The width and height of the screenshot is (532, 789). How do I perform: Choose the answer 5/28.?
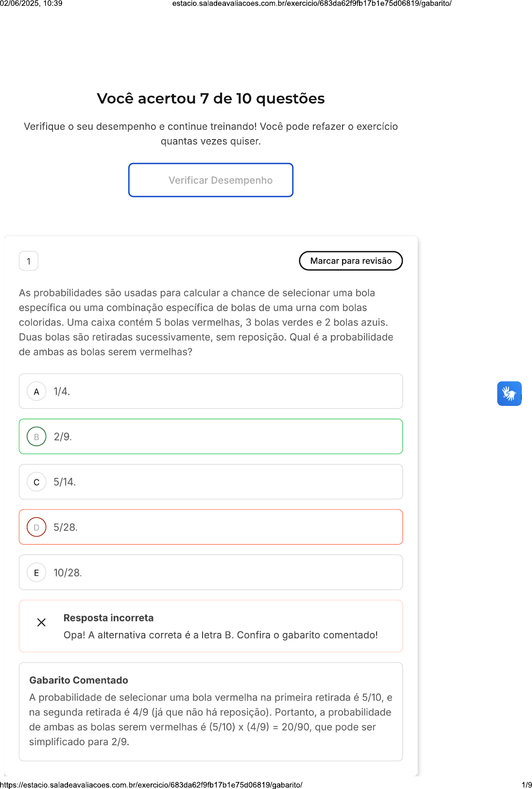pyautogui.click(x=211, y=527)
